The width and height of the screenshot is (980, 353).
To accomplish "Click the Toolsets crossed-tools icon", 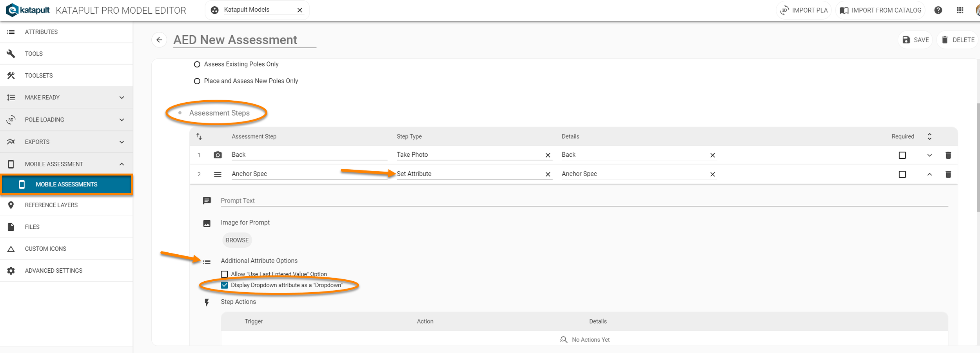I will tap(11, 75).
